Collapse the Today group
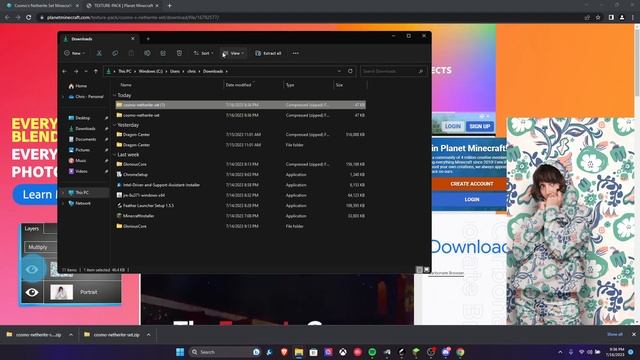 tap(115, 95)
